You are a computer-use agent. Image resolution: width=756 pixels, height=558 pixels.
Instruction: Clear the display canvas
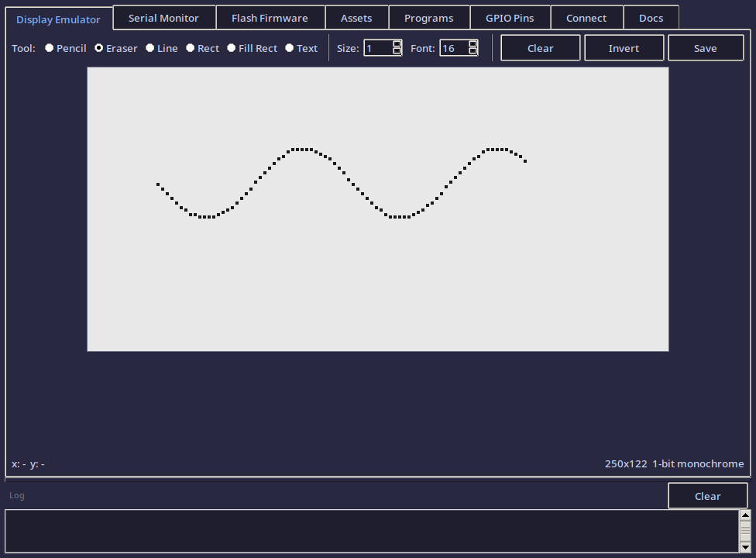pos(540,47)
